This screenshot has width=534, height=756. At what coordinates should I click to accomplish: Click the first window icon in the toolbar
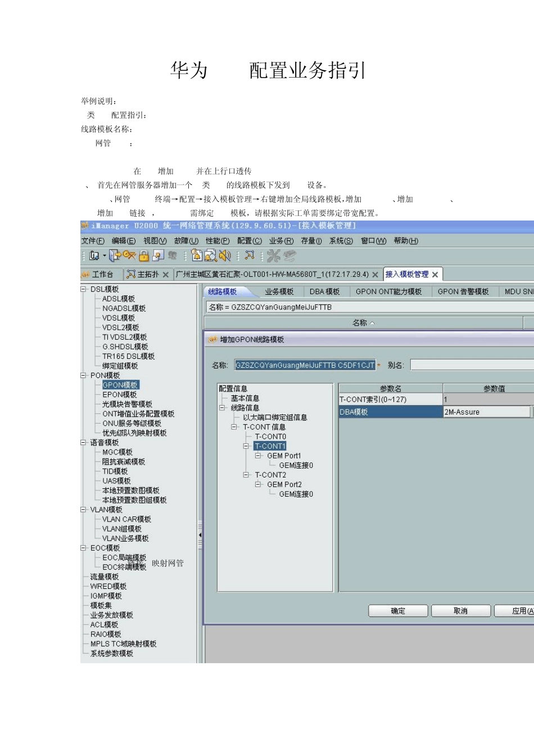click(94, 256)
